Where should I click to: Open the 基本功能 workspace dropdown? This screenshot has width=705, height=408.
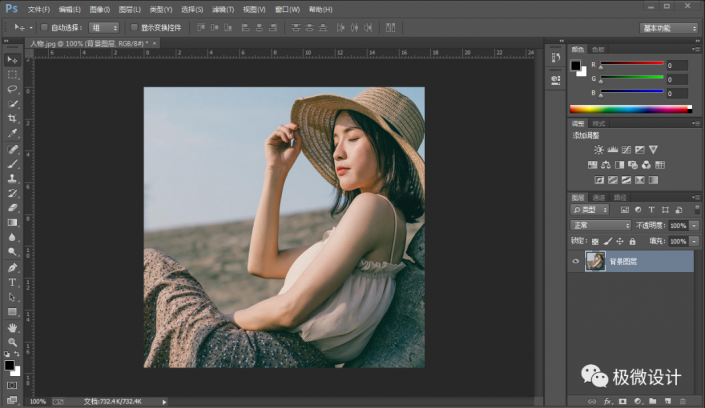point(668,28)
